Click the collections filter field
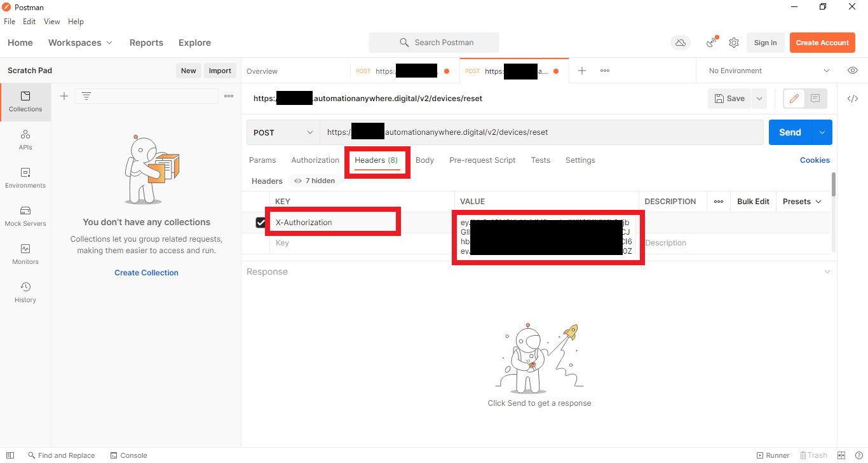This screenshot has width=868, height=463. 146,96
